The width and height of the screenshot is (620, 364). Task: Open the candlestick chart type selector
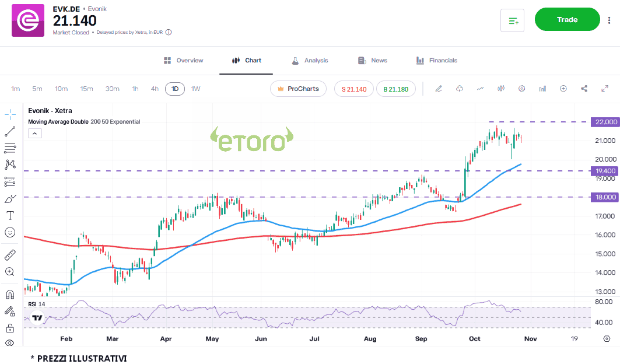(501, 89)
